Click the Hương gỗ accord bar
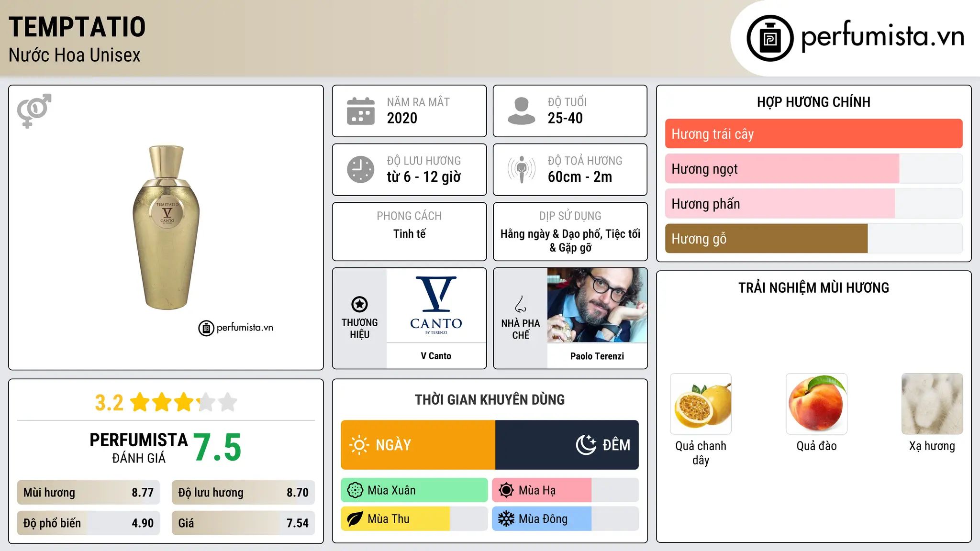 pos(813,239)
